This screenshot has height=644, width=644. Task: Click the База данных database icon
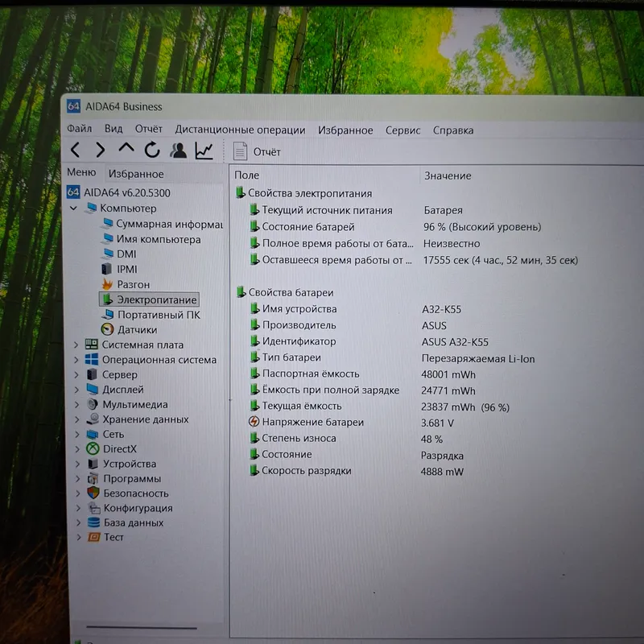point(94,522)
